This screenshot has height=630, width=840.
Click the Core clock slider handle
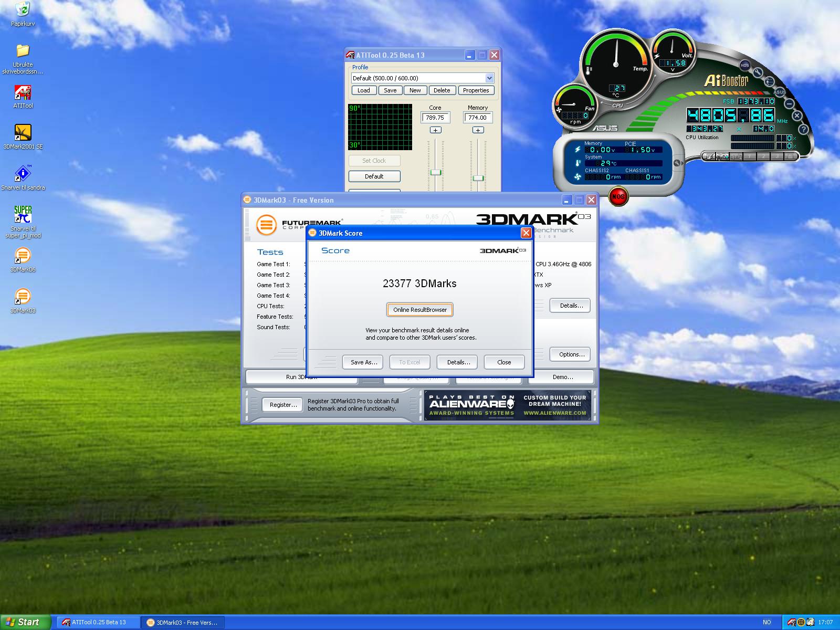(436, 172)
